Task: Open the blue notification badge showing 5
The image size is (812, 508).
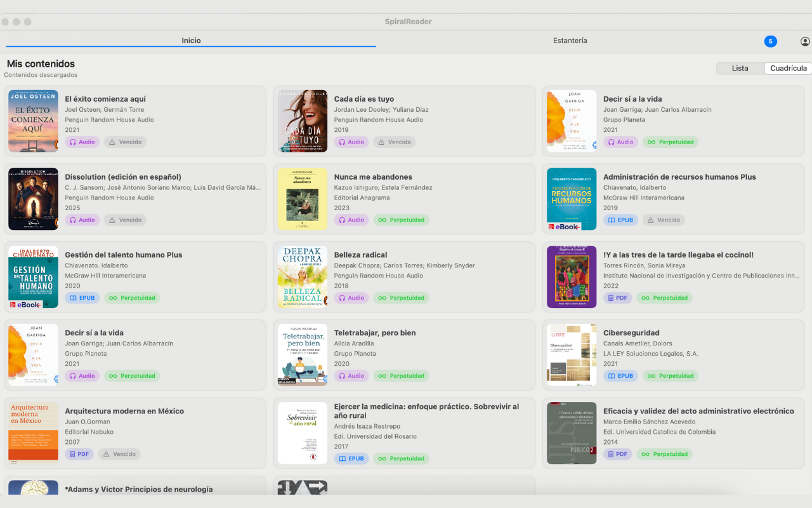Action: pos(770,41)
